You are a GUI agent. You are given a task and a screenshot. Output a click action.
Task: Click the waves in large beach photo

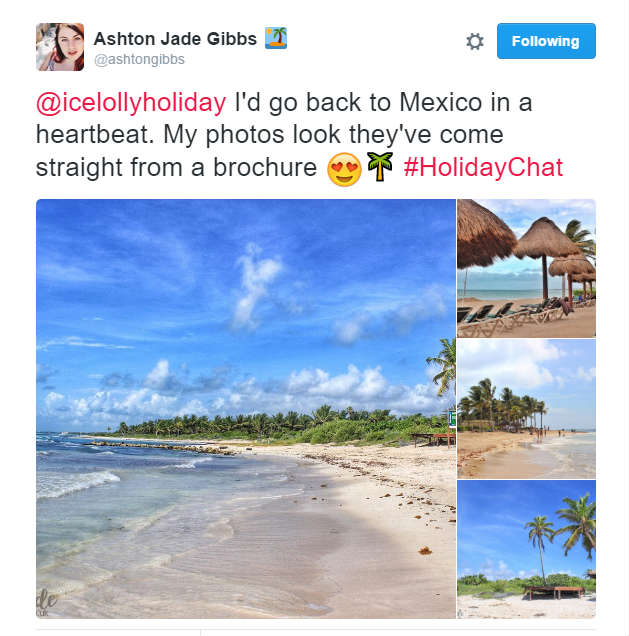(77, 482)
